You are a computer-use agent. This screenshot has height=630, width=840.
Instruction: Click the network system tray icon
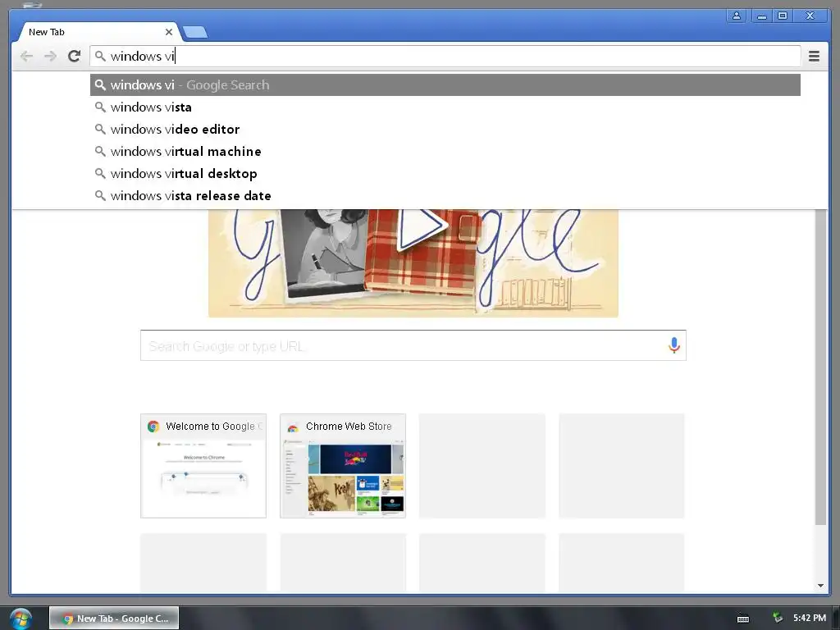pyautogui.click(x=778, y=619)
